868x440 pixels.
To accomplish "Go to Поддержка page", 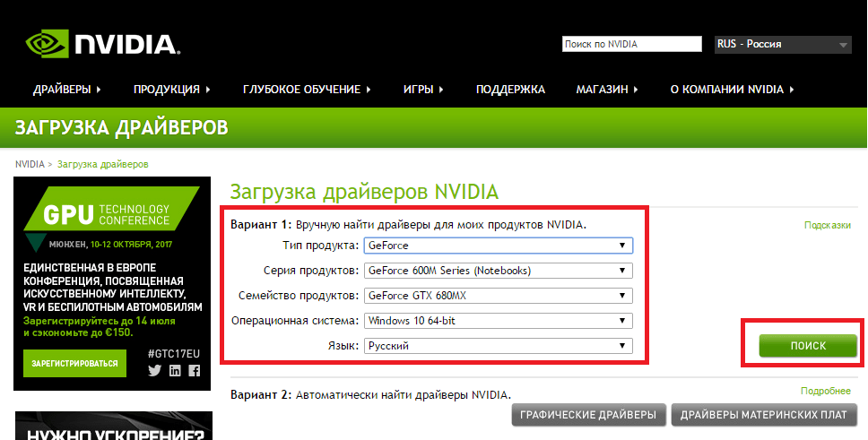I will [510, 89].
